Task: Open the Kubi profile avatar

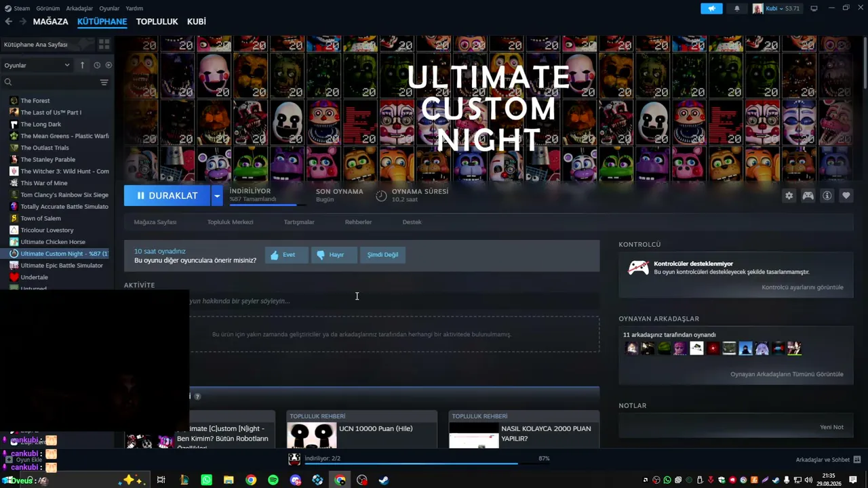Action: click(x=757, y=8)
